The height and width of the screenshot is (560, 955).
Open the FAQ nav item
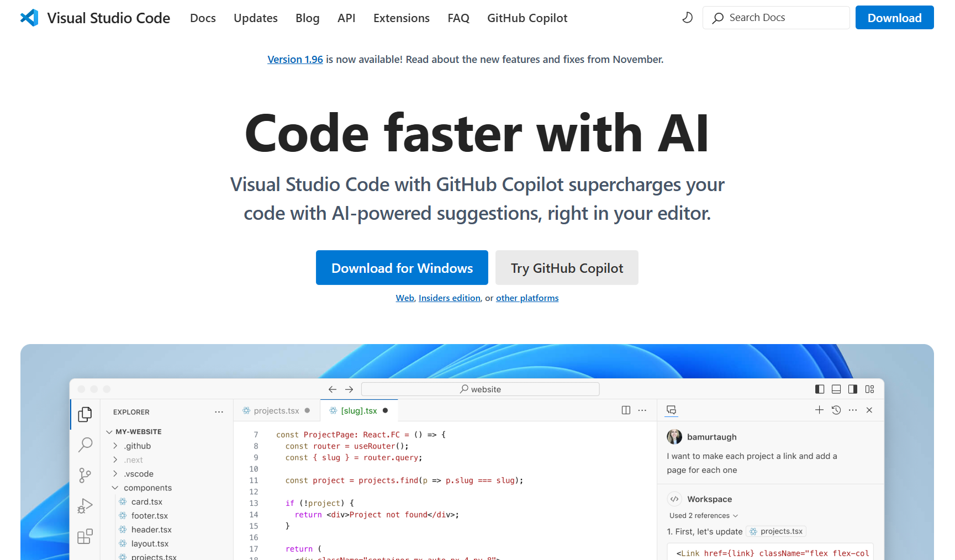(x=458, y=18)
